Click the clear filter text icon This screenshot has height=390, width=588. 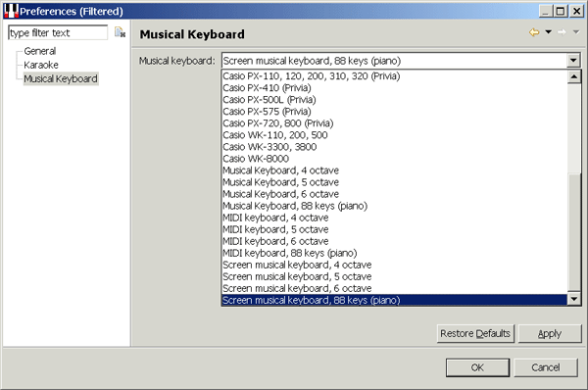(120, 32)
